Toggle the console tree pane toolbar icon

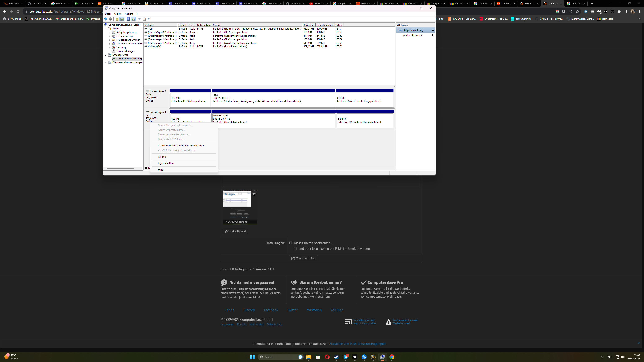[122, 19]
